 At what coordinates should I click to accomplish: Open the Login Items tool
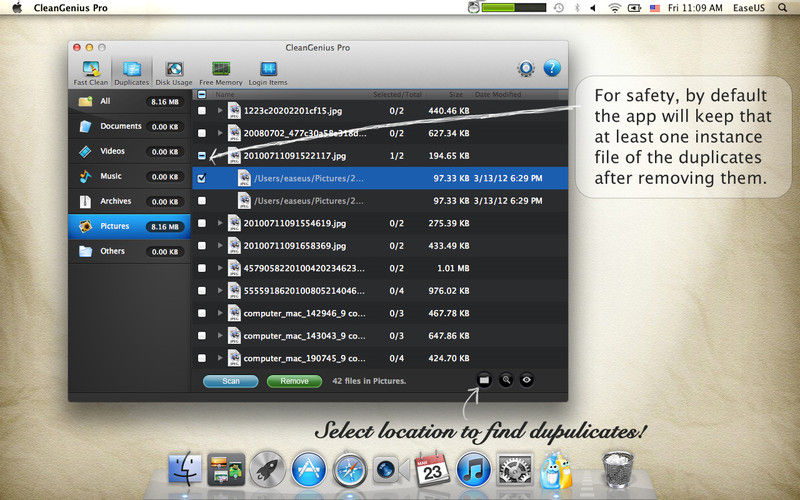pos(268,73)
